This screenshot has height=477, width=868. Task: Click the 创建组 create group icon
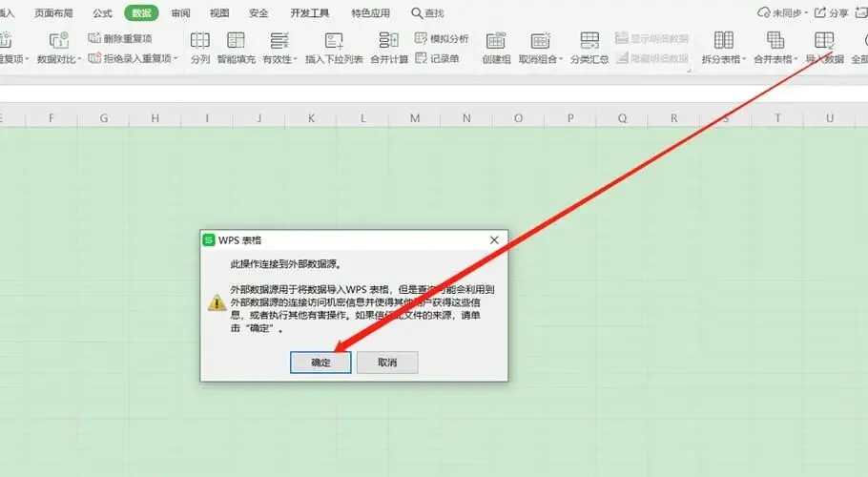click(x=496, y=40)
